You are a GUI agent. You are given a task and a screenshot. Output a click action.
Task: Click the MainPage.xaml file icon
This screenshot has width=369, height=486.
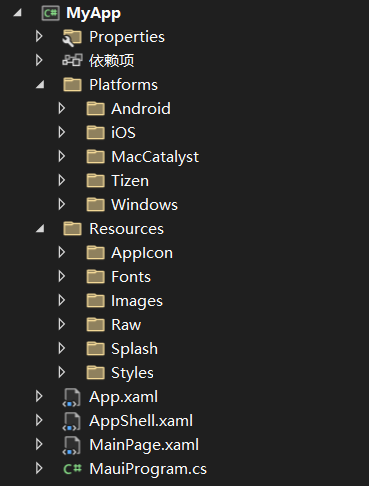point(72,445)
